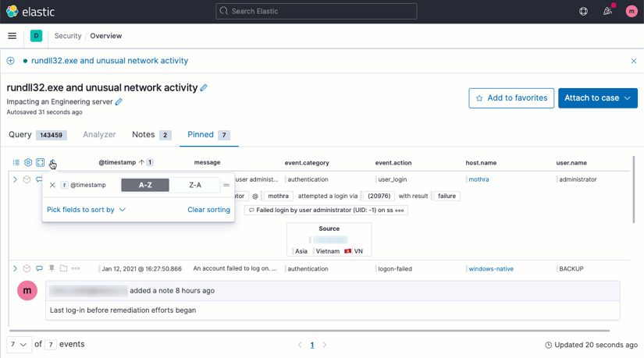
Task: Close the timeline flyout
Action: tap(633, 61)
